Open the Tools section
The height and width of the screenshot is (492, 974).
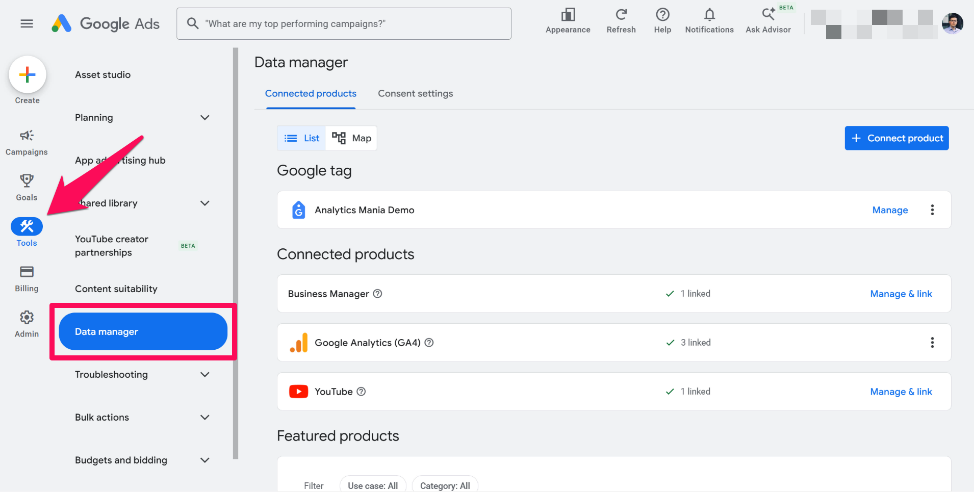tap(27, 232)
